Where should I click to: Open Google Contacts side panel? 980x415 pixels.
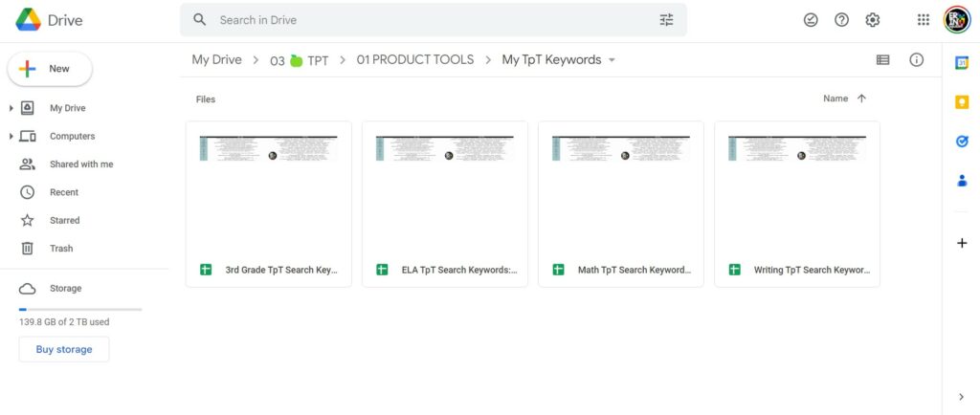click(963, 181)
